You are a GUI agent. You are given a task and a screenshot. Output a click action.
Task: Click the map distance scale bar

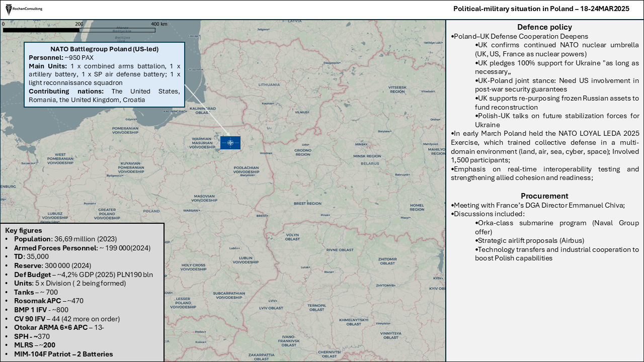pyautogui.click(x=78, y=30)
